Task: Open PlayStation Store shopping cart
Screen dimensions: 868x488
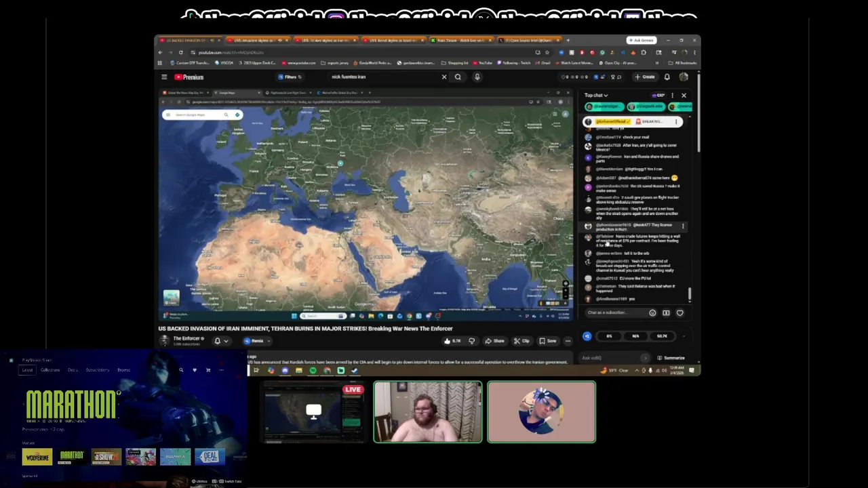Action: coord(208,370)
